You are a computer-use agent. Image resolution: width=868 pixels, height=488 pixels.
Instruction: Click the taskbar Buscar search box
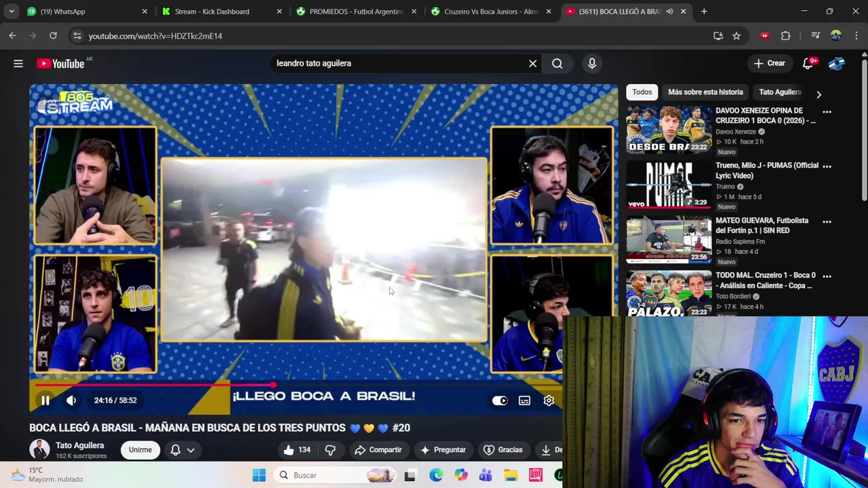coord(335,475)
